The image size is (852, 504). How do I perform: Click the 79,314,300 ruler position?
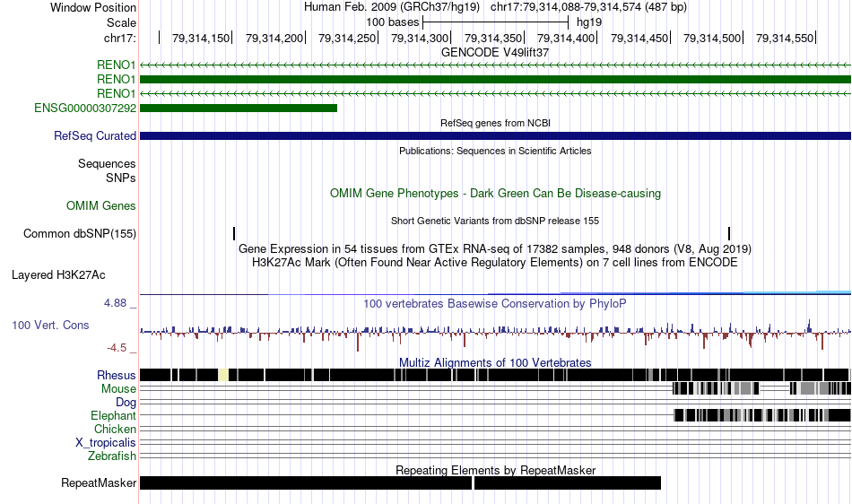point(420,38)
